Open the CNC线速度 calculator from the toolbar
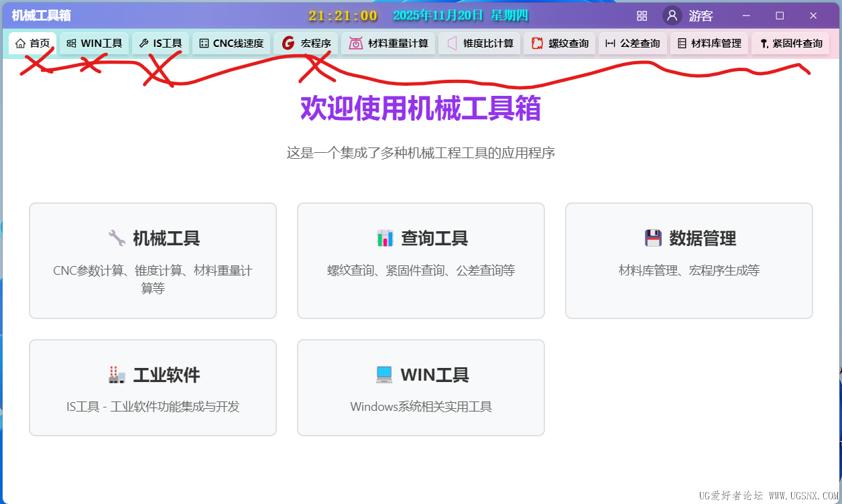The image size is (842, 504). click(231, 43)
